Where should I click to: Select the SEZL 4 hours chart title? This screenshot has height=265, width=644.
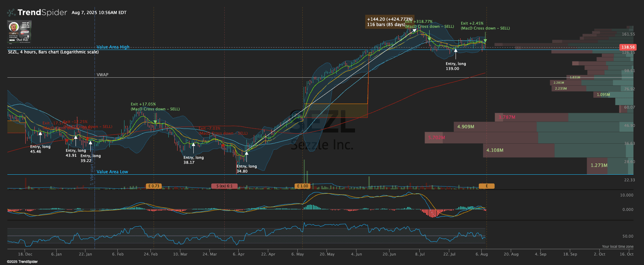[53, 52]
